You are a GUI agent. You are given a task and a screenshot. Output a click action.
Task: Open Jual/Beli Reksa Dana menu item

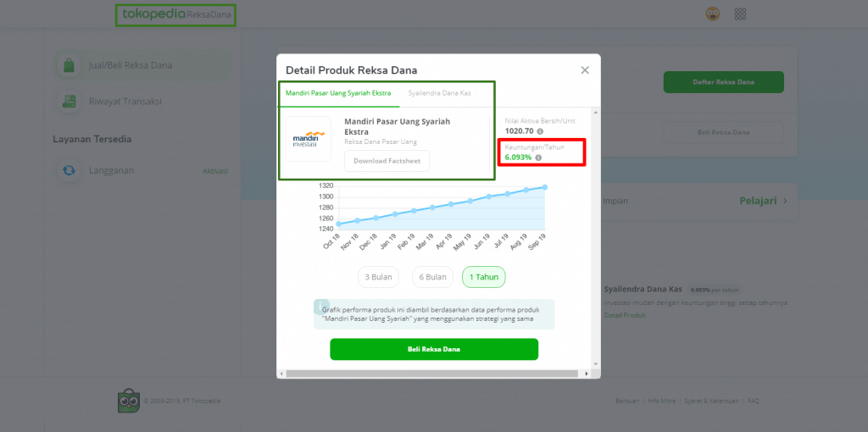144,65
